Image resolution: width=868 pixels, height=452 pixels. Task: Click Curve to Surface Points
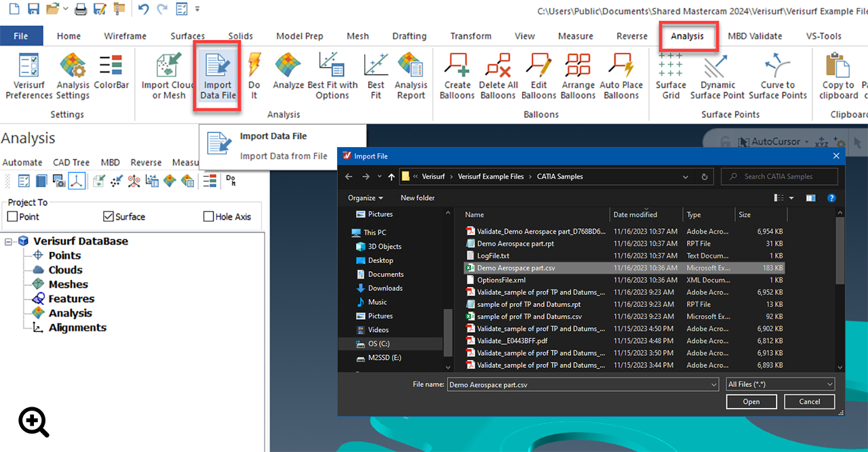click(x=778, y=75)
